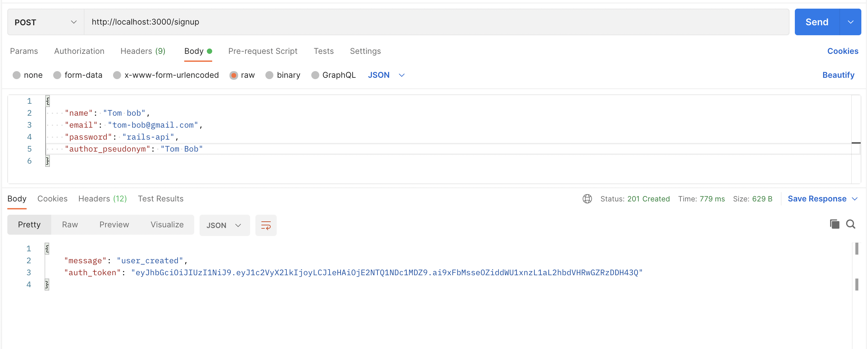
Task: Switch to the Authorization tab
Action: pyautogui.click(x=79, y=51)
